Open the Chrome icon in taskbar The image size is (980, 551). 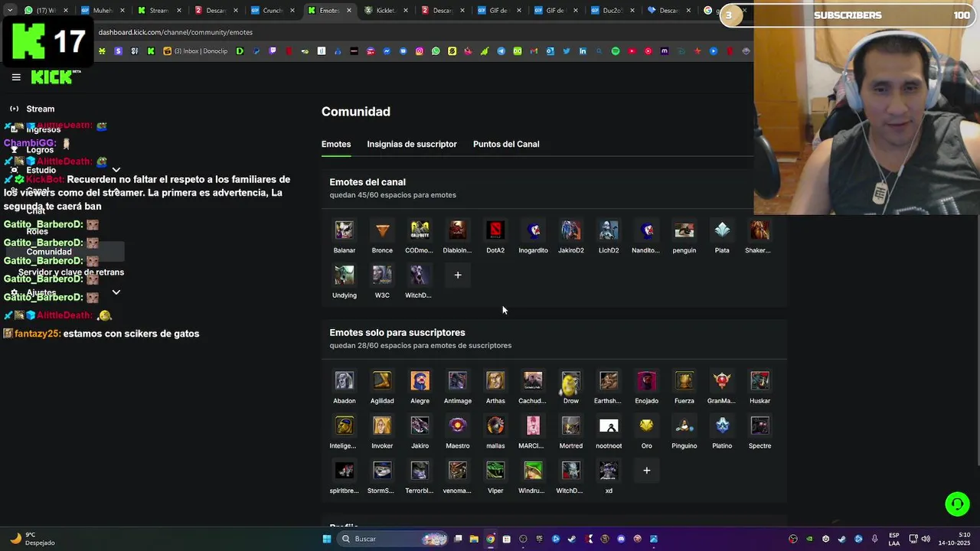[490, 539]
